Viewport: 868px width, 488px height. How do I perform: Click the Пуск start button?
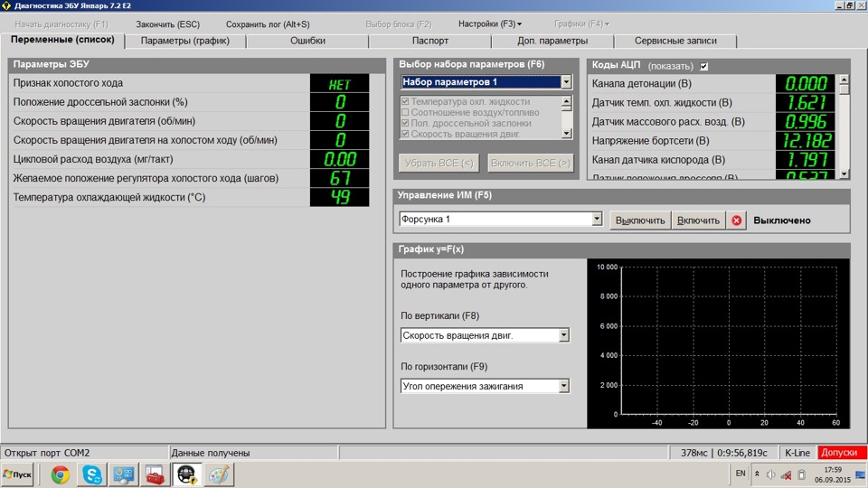tap(18, 474)
